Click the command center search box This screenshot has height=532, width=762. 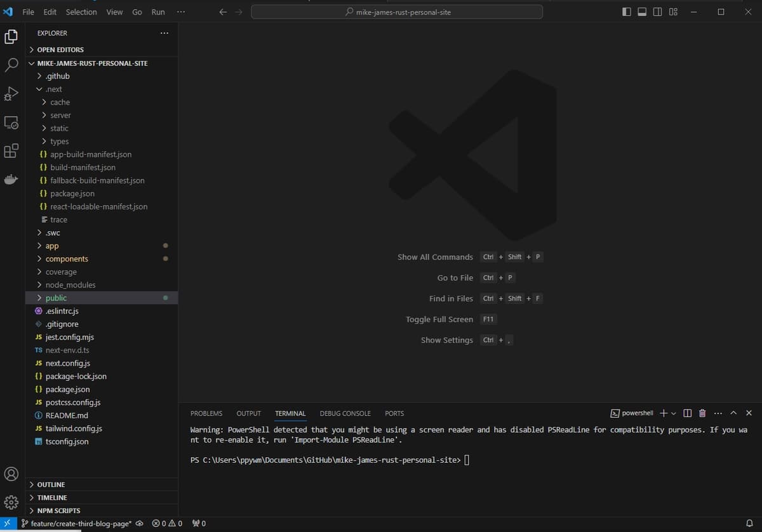(x=397, y=12)
